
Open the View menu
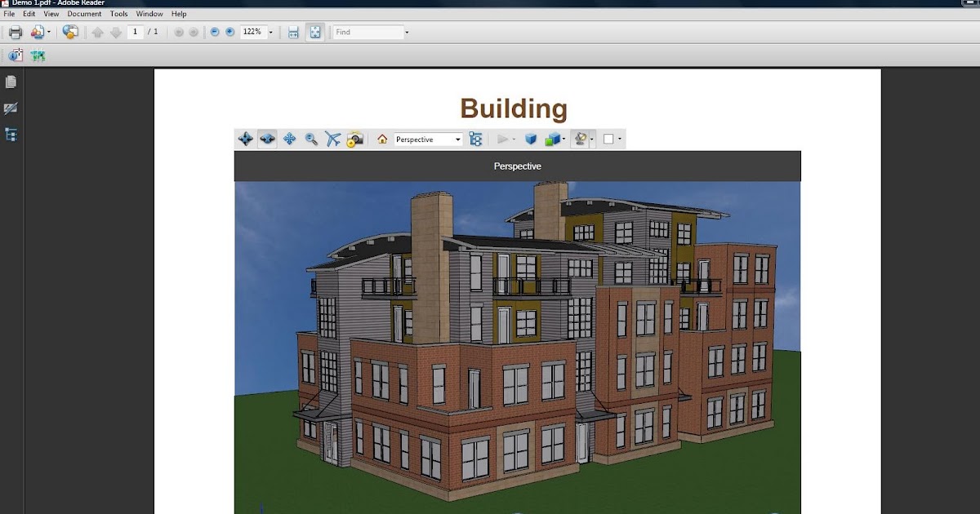tap(51, 14)
